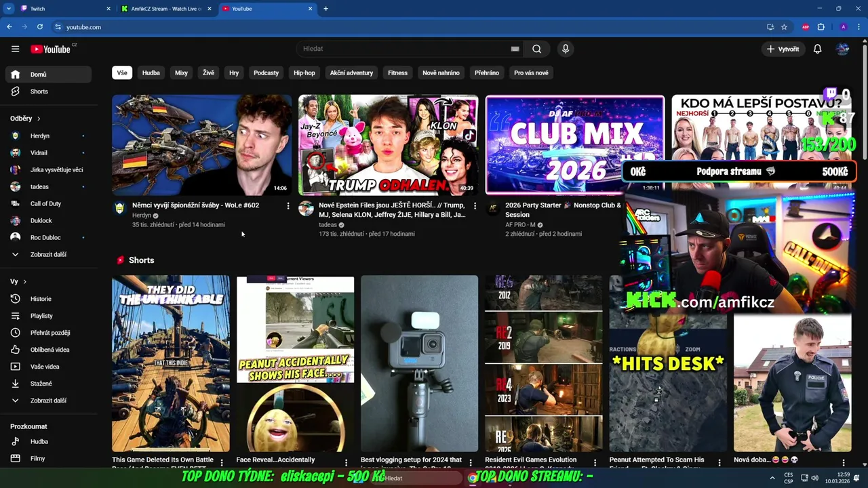Reload the page
Image resolution: width=868 pixels, height=488 pixels.
tap(39, 27)
